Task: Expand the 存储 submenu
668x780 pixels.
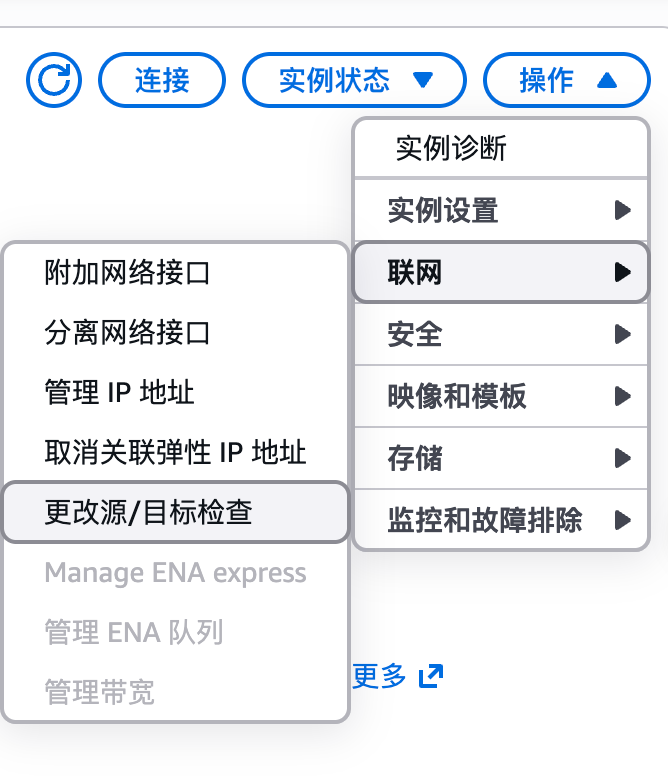Action: pyautogui.click(x=501, y=458)
